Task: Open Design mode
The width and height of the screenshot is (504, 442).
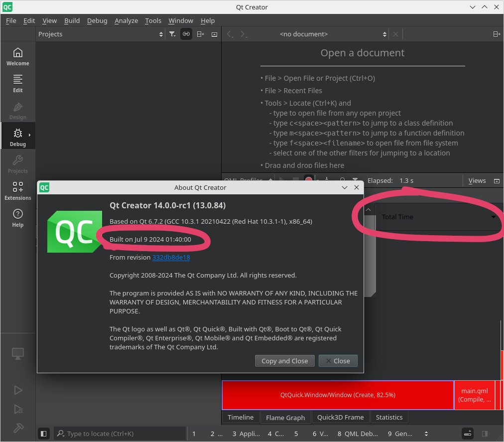Action: (17, 111)
